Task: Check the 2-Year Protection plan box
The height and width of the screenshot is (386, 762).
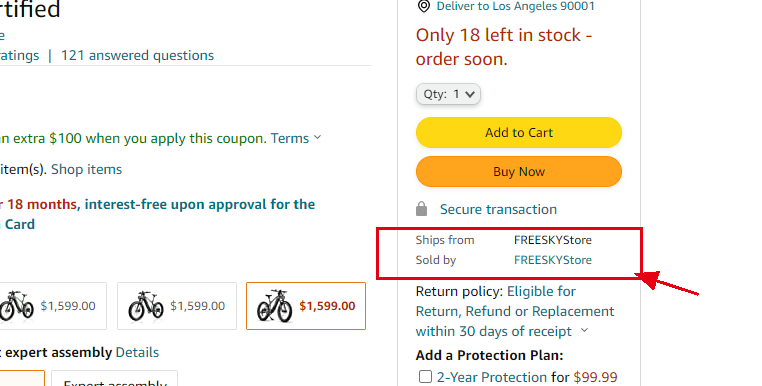Action: (425, 377)
